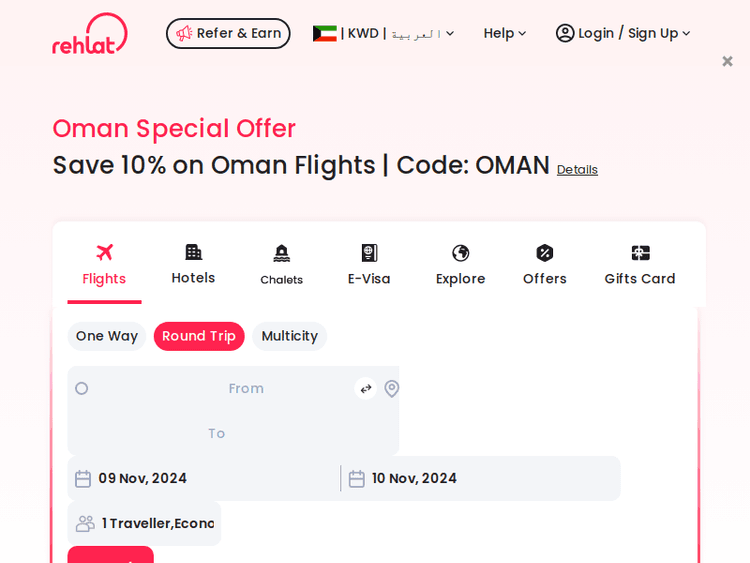
Task: Click the Refer & Earn button
Action: 228,34
